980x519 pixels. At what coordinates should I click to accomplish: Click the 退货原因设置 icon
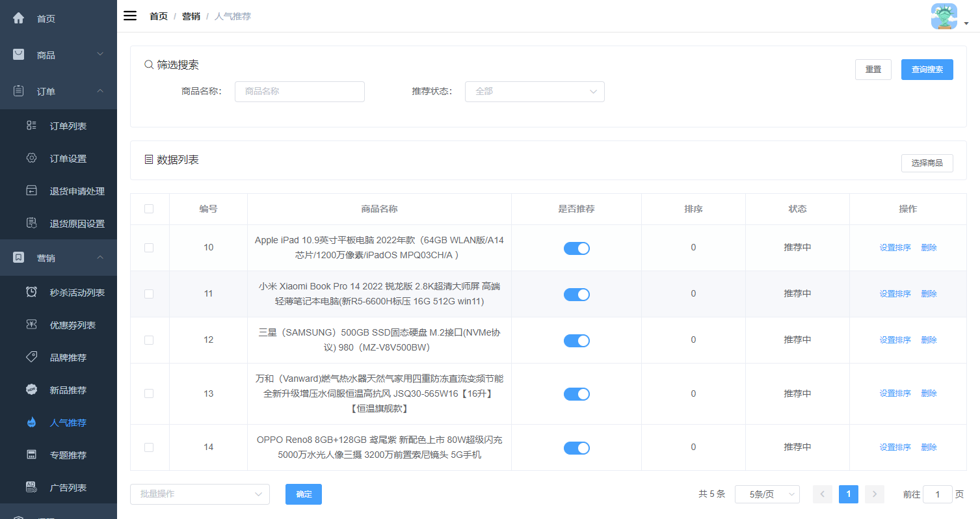[31, 223]
